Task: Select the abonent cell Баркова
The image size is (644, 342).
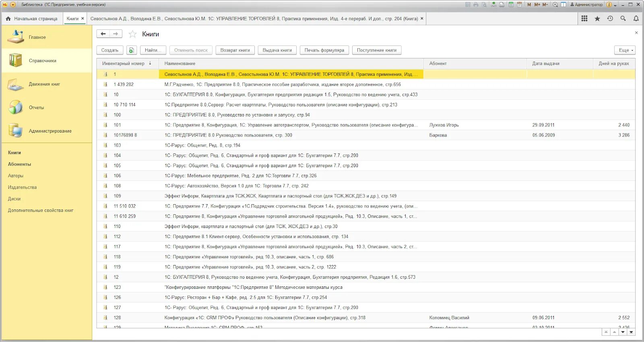Action: [x=475, y=135]
